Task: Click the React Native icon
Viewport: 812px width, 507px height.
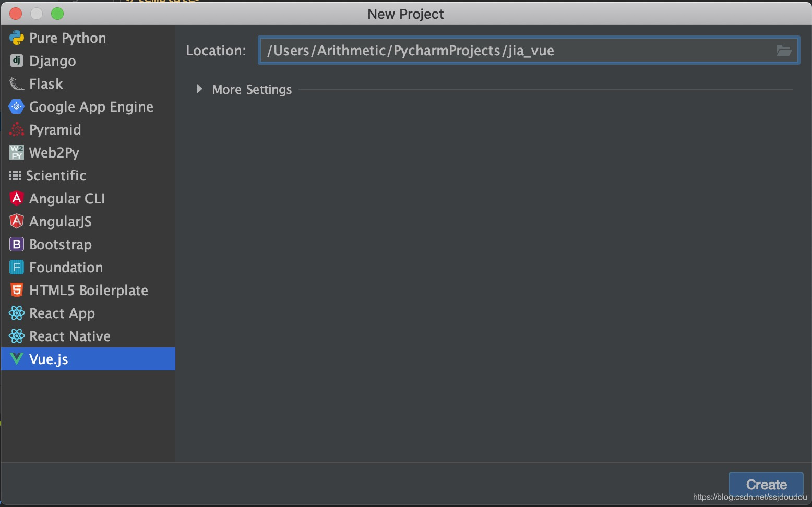Action: (16, 336)
